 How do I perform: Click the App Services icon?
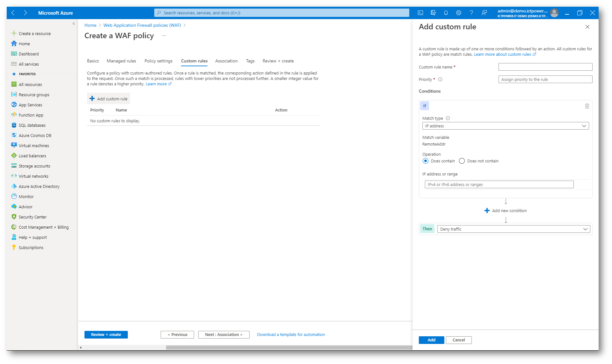14,104
